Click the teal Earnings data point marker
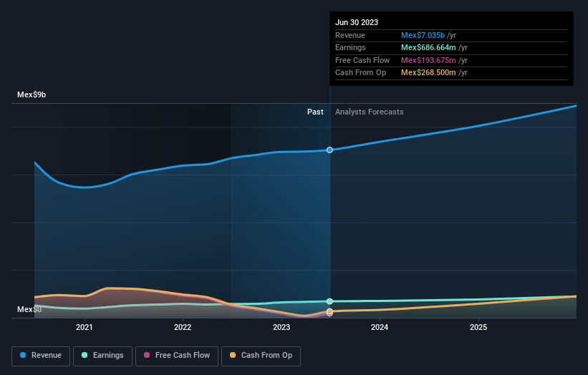588x375 pixels. click(x=329, y=301)
